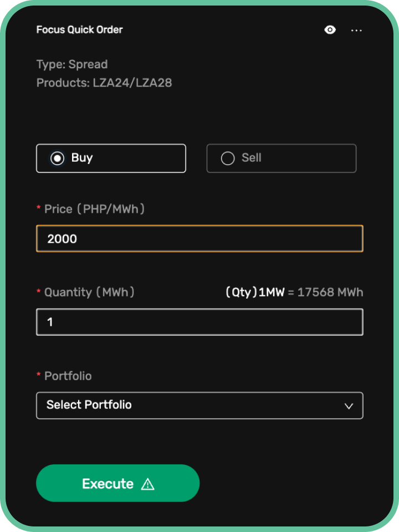The image size is (399, 532).
Task: Click the warning triangle icon on Execute
Action: [147, 484]
